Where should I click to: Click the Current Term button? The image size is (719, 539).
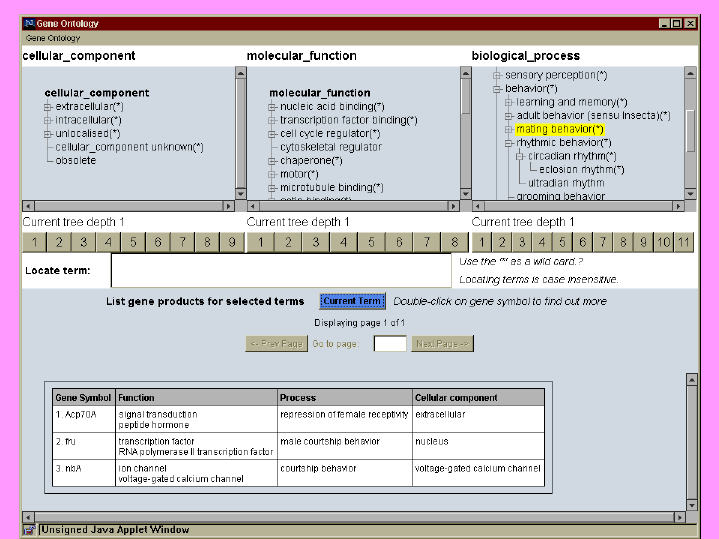(x=352, y=301)
